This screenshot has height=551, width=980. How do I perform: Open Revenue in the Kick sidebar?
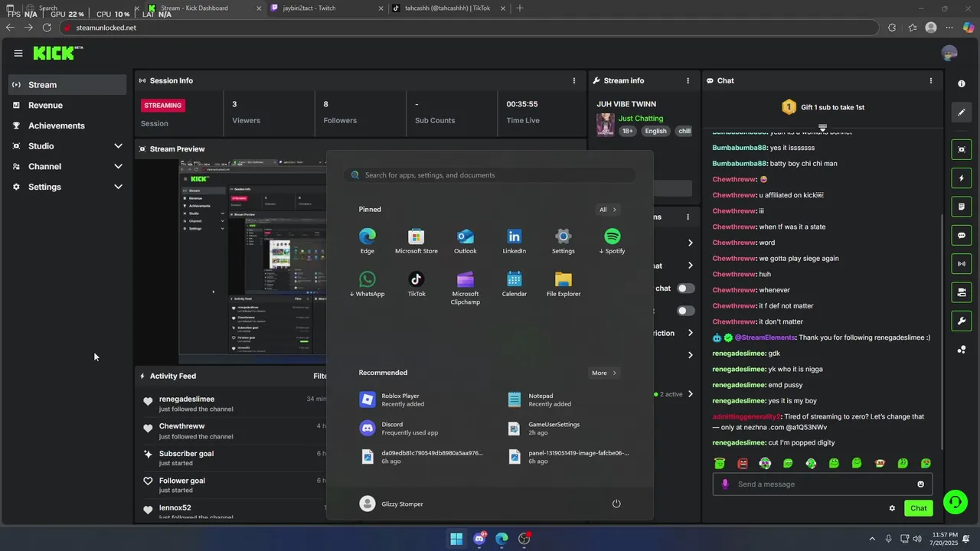[67, 106]
